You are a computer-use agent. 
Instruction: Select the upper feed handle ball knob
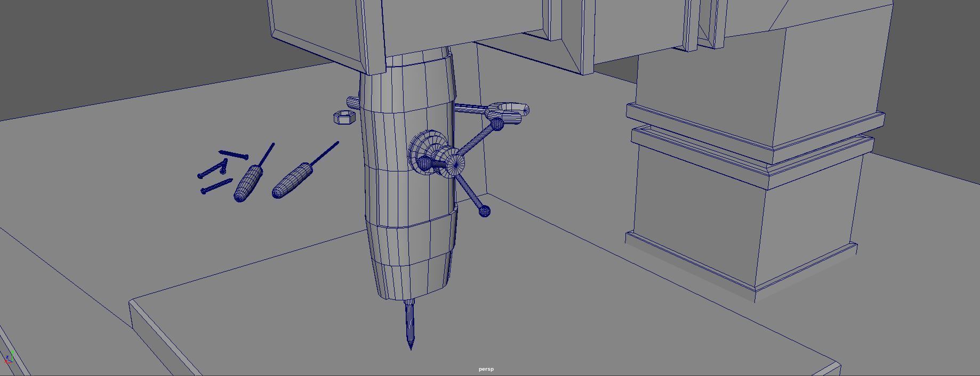[496, 125]
